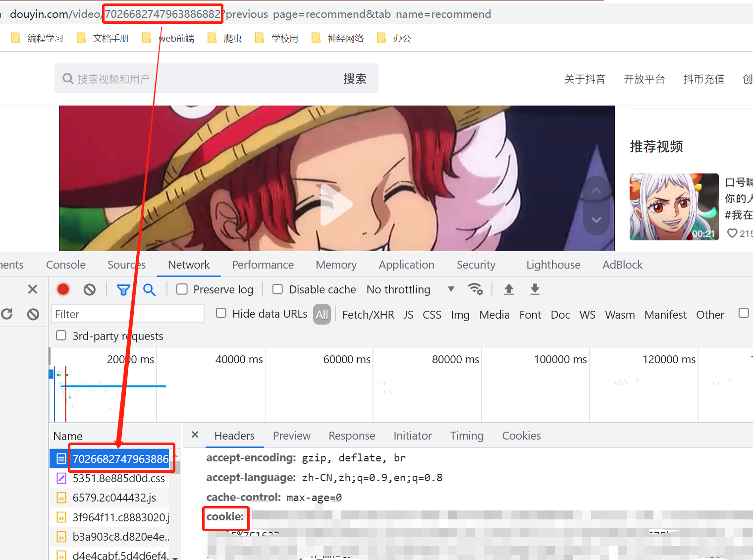The height and width of the screenshot is (560, 753).
Task: Select the 3f964f11.c8883020 js request
Action: (110, 517)
